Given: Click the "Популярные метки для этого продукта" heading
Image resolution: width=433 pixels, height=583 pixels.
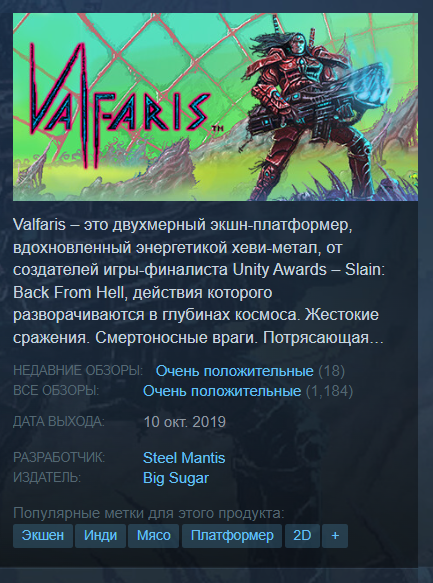Looking at the screenshot, I should [149, 513].
